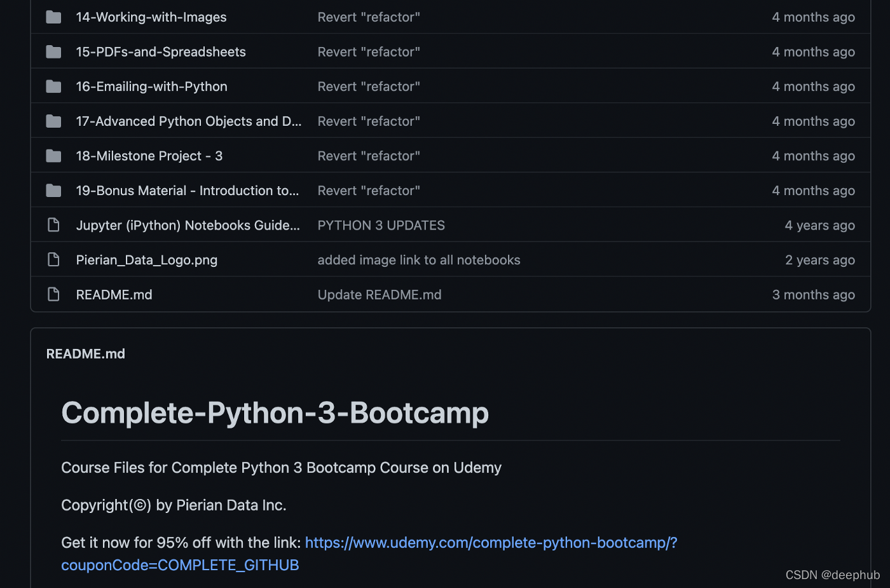Click the 19-Bonus Material folder icon

(x=54, y=191)
